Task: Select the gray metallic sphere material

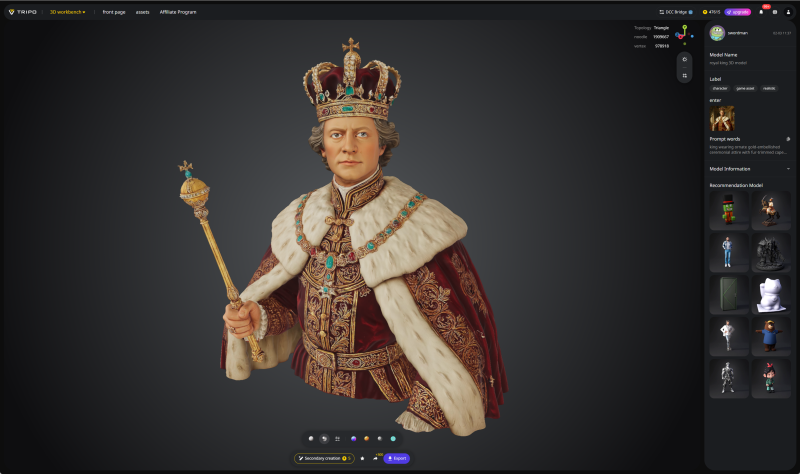Action: tap(380, 438)
